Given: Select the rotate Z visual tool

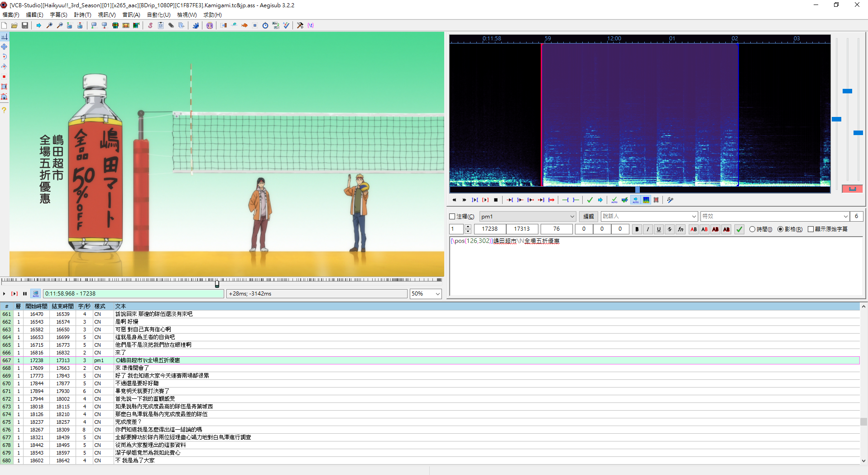Looking at the screenshot, I should click(x=4, y=57).
